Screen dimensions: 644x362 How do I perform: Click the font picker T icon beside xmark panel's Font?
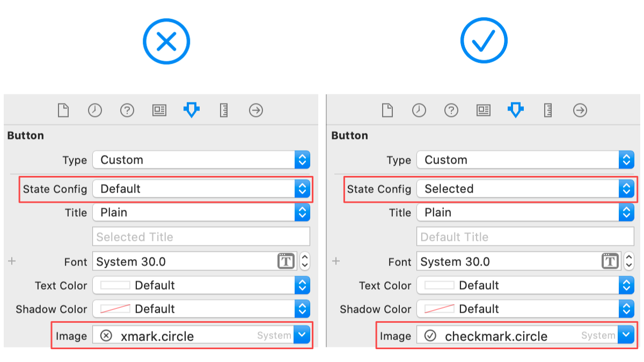286,262
